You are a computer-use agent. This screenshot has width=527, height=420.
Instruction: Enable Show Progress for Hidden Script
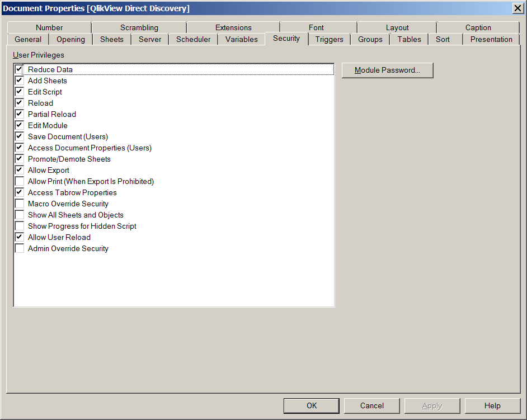(x=19, y=226)
